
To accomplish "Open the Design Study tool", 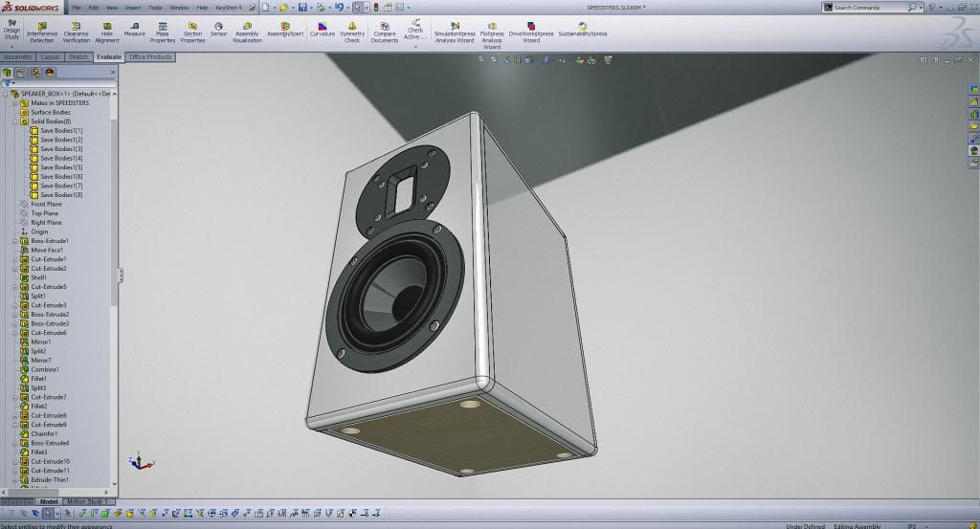I will (11, 30).
